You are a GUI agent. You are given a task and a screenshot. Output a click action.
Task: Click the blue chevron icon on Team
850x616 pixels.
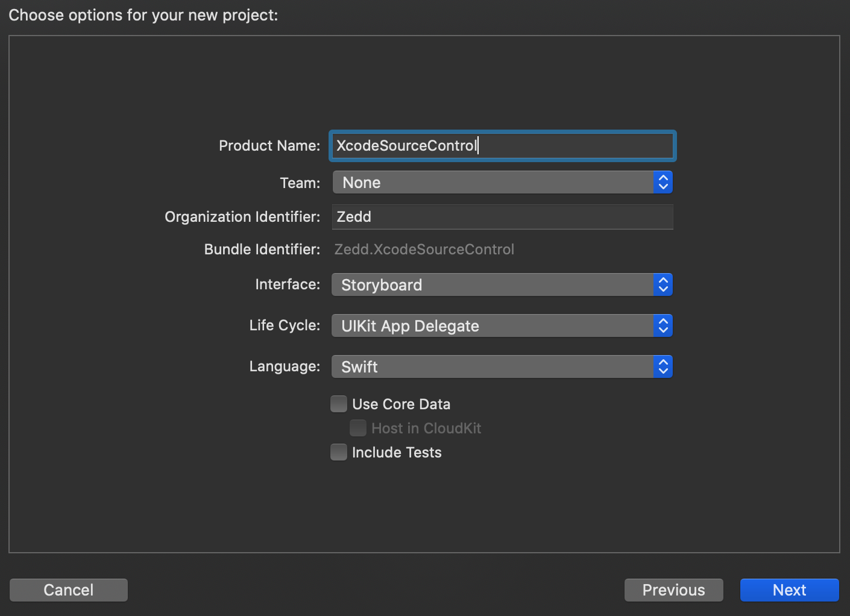coord(663,183)
